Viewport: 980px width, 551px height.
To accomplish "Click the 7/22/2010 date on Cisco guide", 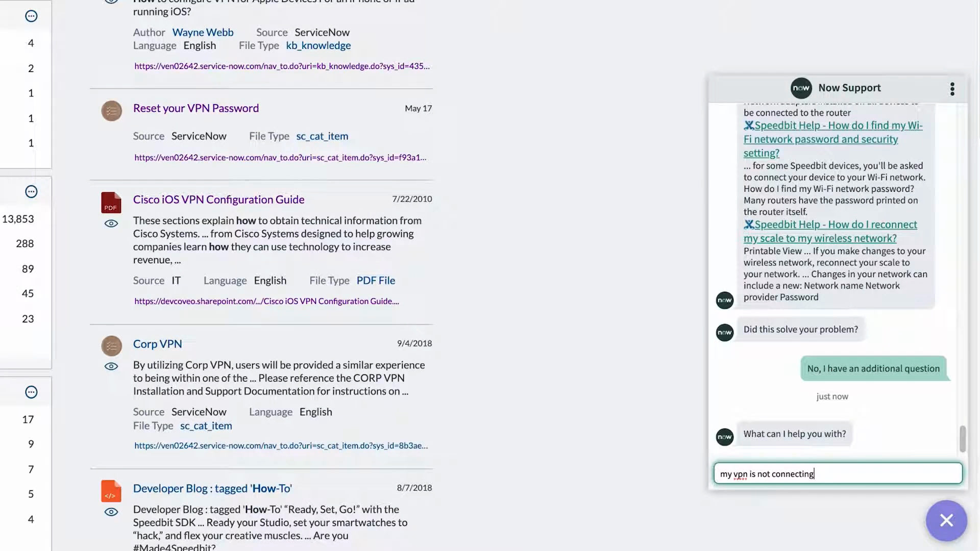I will tap(412, 199).
